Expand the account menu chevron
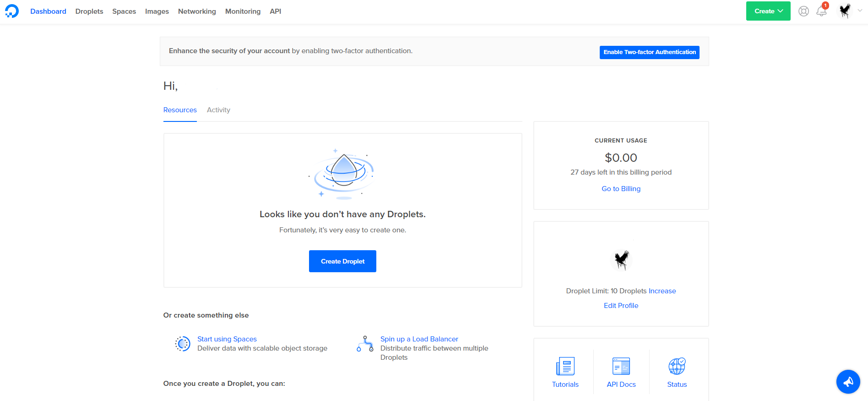This screenshot has height=401, width=868. 860,11
